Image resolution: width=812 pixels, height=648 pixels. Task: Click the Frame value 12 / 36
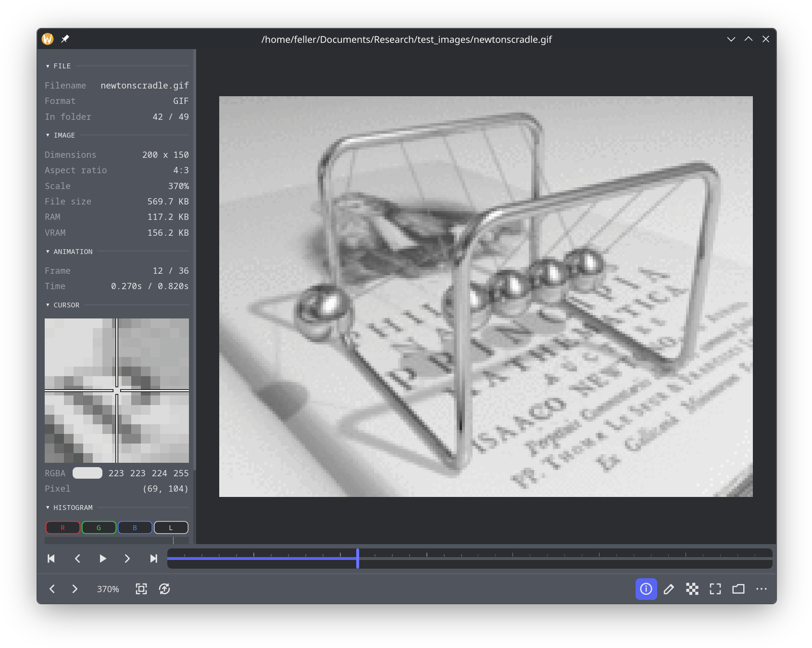(x=171, y=270)
